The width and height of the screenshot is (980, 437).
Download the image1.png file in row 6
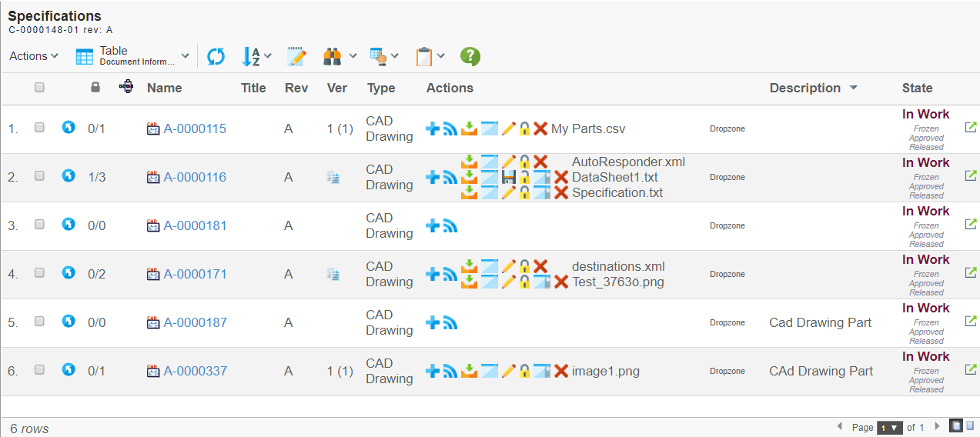coord(469,371)
